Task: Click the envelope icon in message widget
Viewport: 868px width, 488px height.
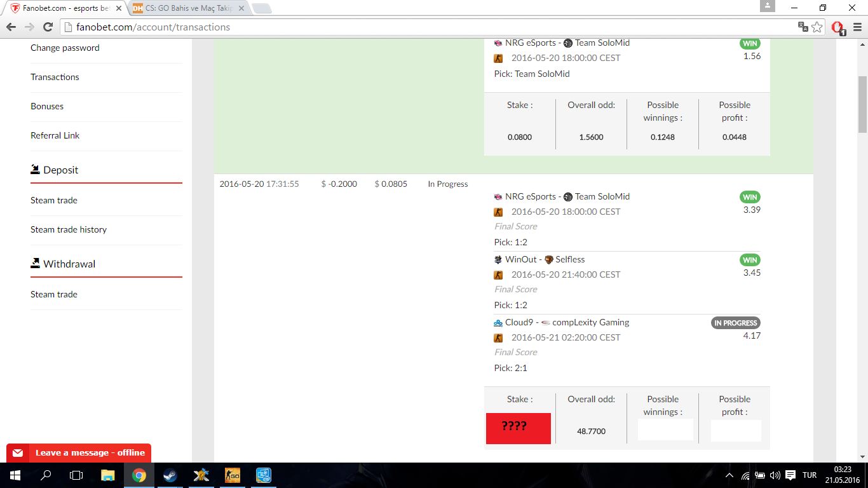Action: pos(18,453)
